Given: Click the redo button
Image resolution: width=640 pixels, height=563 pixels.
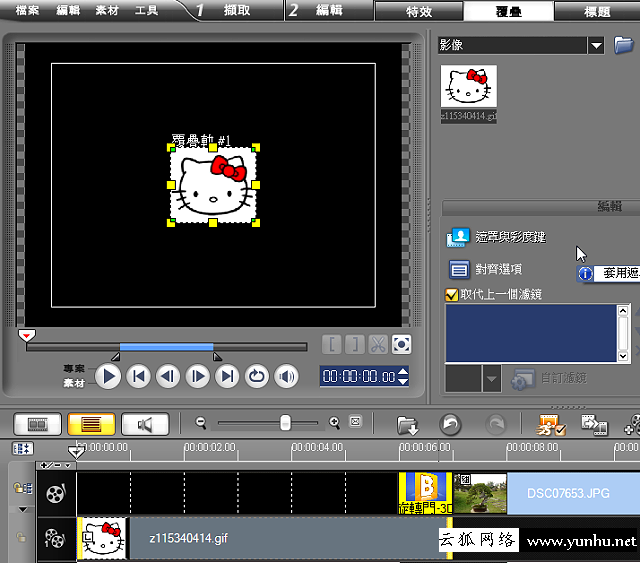Looking at the screenshot, I should [x=496, y=425].
